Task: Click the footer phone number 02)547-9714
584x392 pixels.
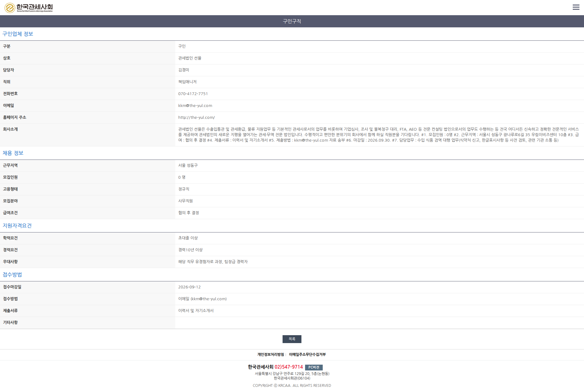Action: pyautogui.click(x=289, y=367)
